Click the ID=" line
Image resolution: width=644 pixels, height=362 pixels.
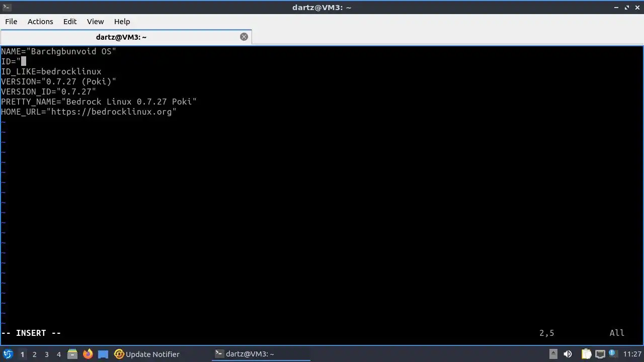click(13, 61)
